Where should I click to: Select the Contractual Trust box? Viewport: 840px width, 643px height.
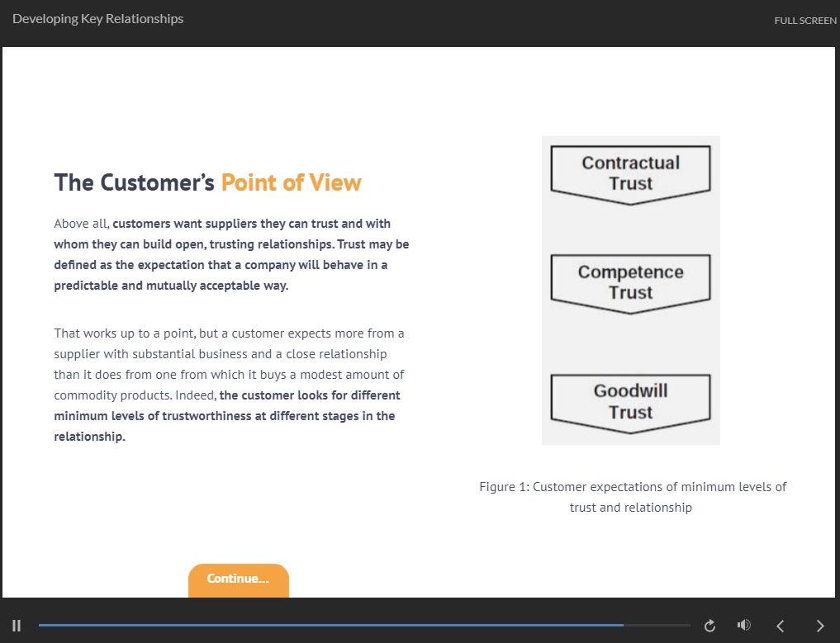click(630, 173)
